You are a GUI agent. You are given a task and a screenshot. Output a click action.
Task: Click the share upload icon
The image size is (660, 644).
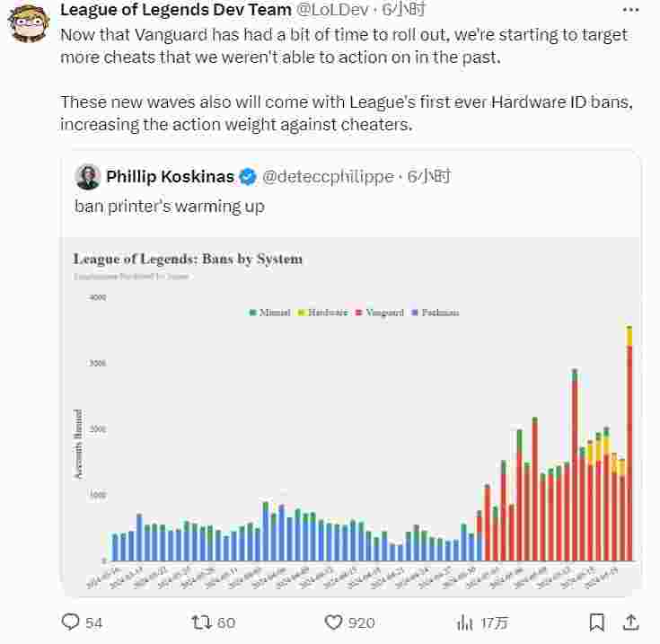(x=630, y=622)
